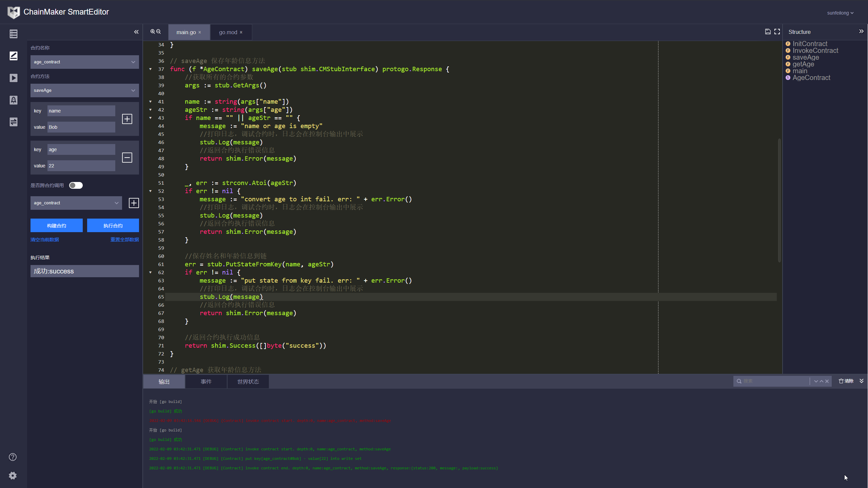
Task: Open the sunfeilong user menu
Action: [840, 13]
